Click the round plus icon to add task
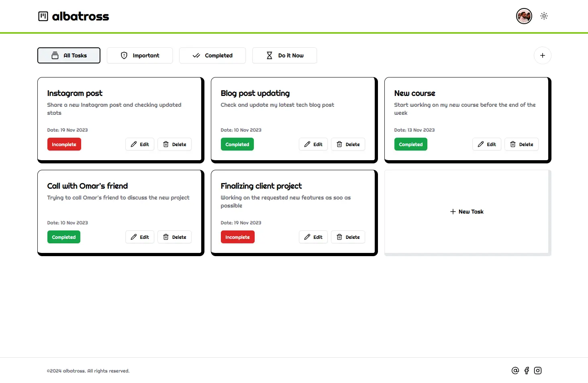Screen dimensions: 588x383 (x=543, y=55)
